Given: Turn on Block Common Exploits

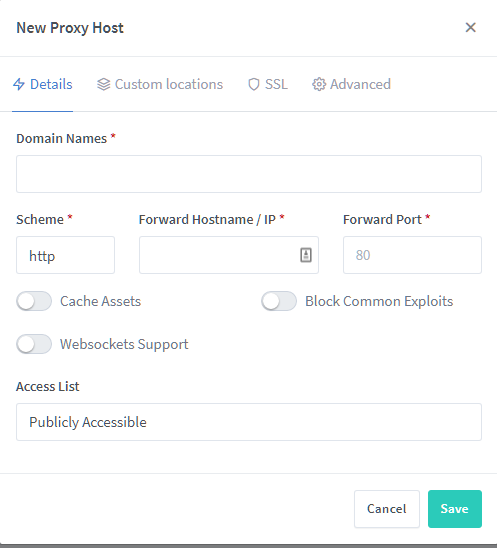Looking at the screenshot, I should click(x=279, y=301).
